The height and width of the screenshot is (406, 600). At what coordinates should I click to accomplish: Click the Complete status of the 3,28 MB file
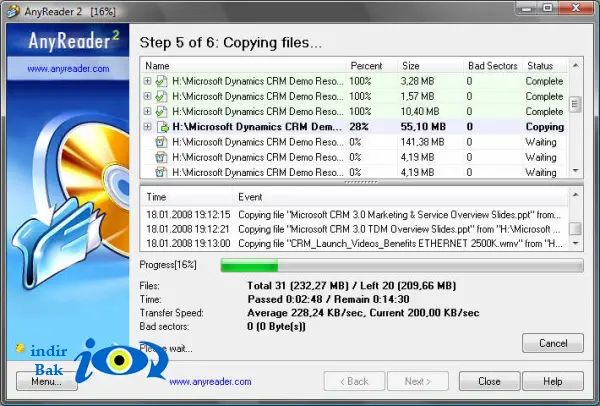(x=544, y=81)
